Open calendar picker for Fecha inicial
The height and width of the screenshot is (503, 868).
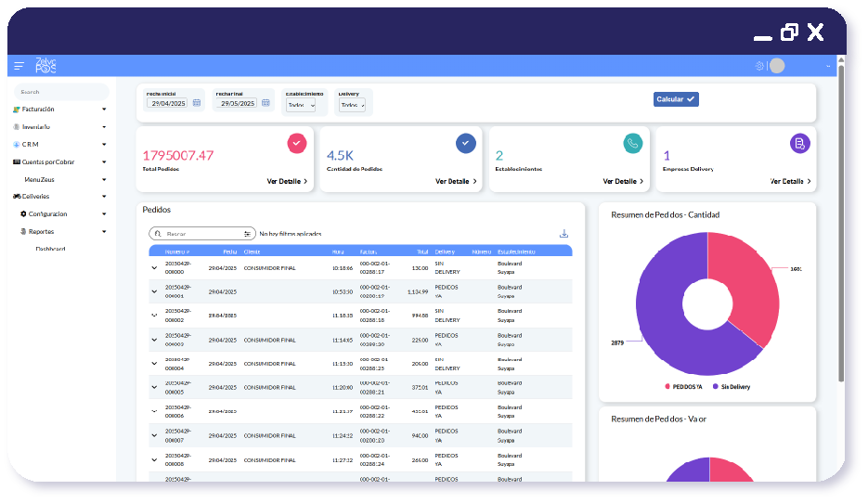pyautogui.click(x=197, y=104)
